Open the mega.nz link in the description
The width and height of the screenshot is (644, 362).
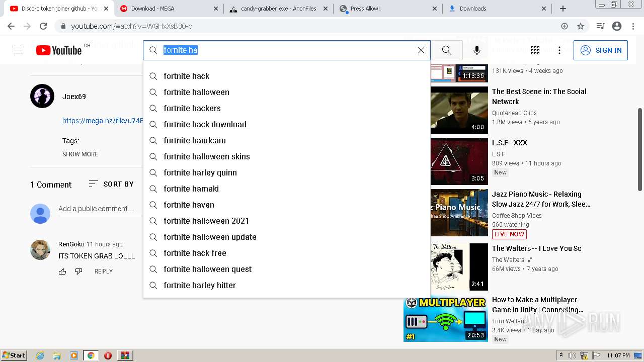[x=103, y=121]
